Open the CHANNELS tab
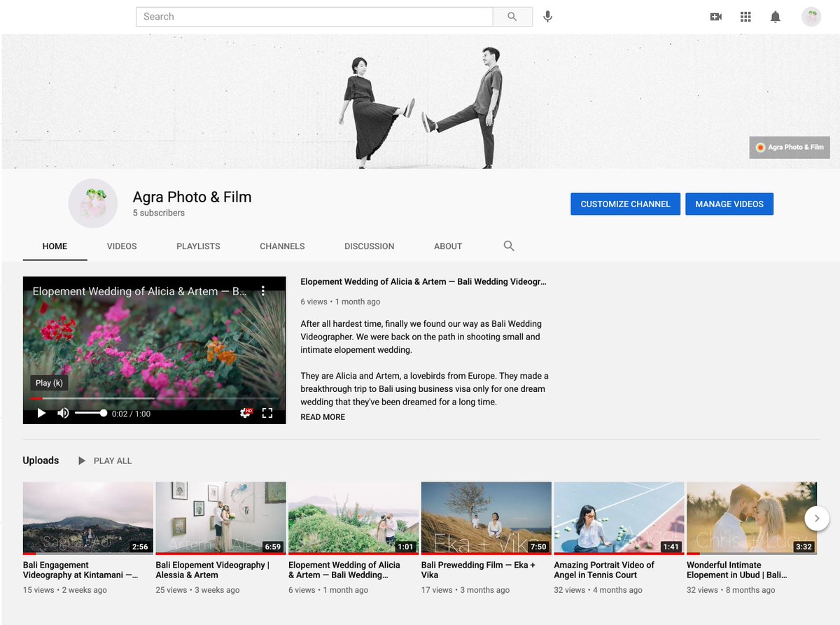Viewport: 840px width, 625px height. click(282, 246)
